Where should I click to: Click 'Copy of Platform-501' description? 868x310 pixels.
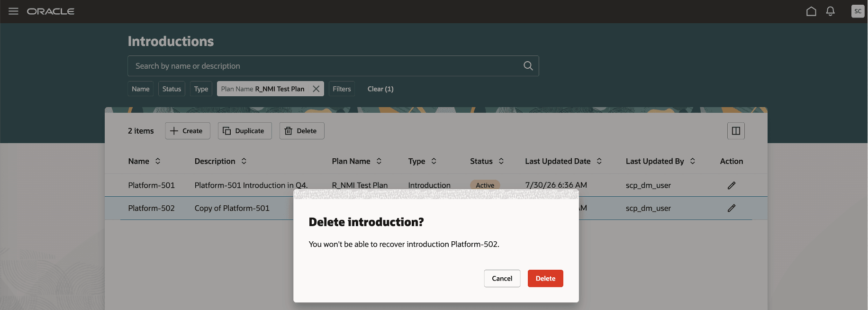pyautogui.click(x=232, y=208)
